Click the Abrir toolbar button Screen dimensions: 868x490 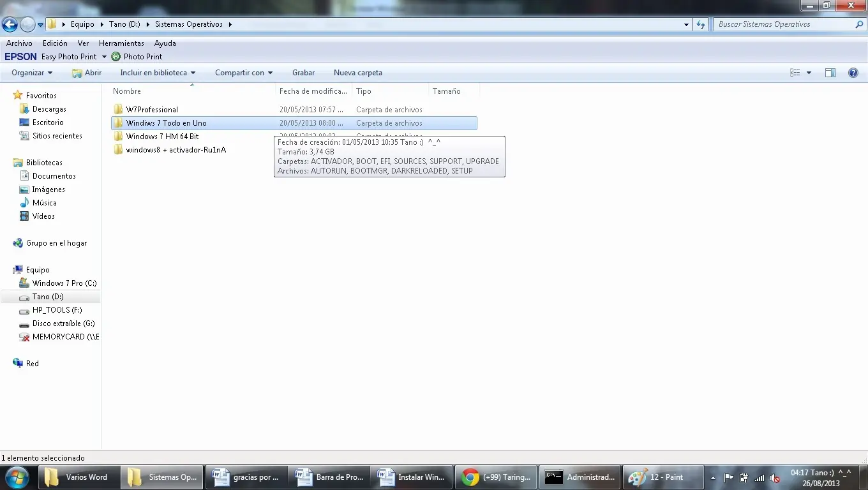pyautogui.click(x=87, y=73)
